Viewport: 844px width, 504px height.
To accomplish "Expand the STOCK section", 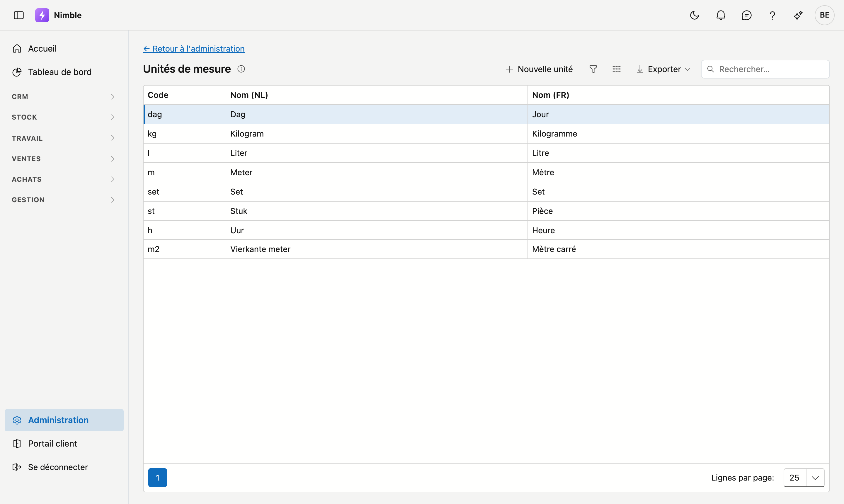I will [64, 117].
